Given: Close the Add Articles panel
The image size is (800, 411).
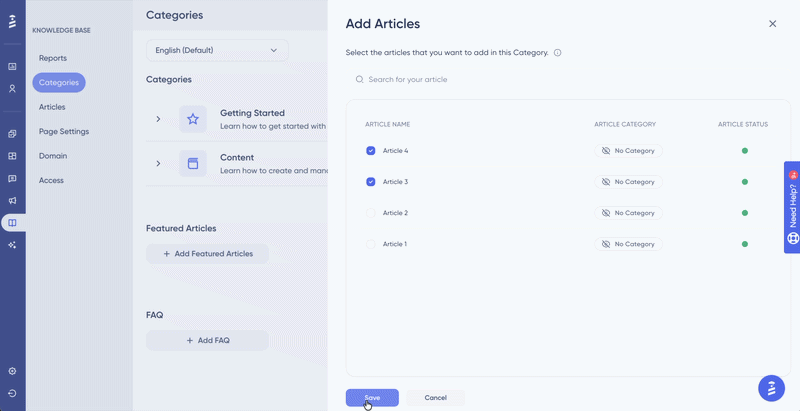Looking at the screenshot, I should [772, 23].
